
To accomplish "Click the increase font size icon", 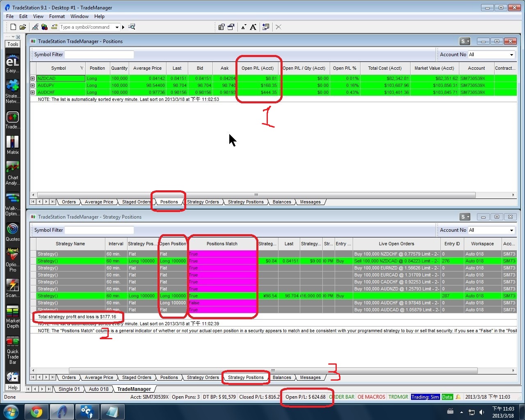I will [253, 27].
